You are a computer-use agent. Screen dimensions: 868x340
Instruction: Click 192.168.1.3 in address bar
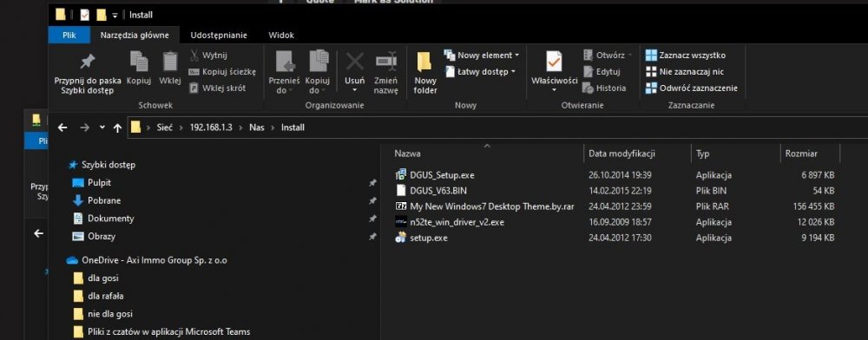coord(211,127)
